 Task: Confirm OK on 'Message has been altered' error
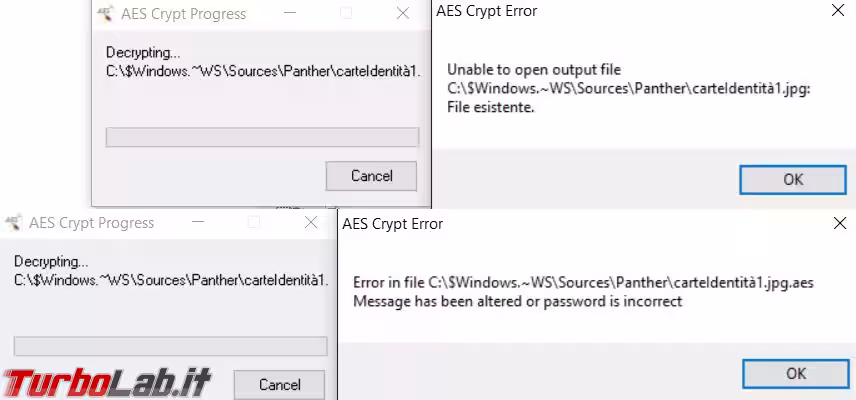(796, 373)
